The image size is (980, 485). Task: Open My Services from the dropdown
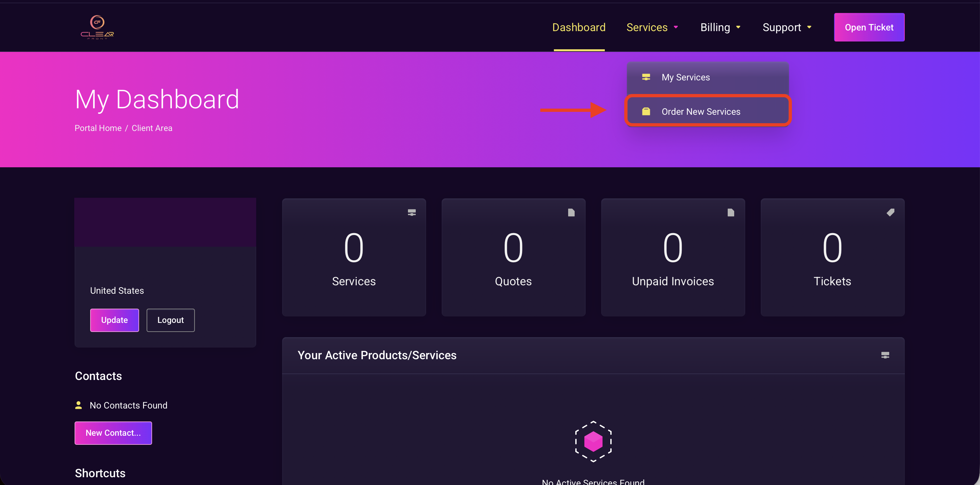pyautogui.click(x=686, y=77)
